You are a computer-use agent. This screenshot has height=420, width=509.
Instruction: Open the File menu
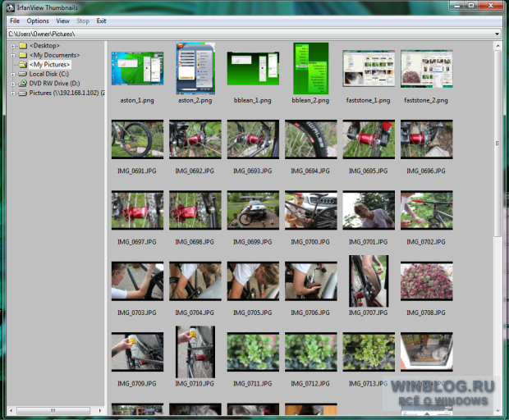point(15,21)
